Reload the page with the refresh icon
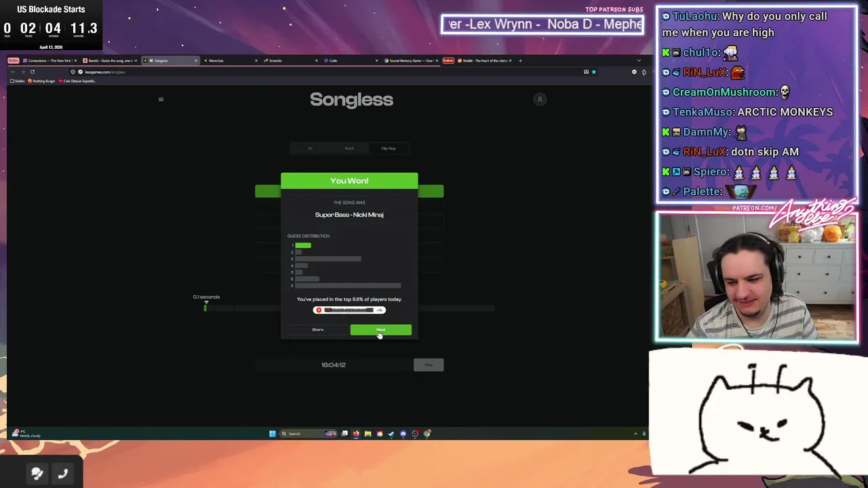The width and height of the screenshot is (868, 488). [x=32, y=72]
